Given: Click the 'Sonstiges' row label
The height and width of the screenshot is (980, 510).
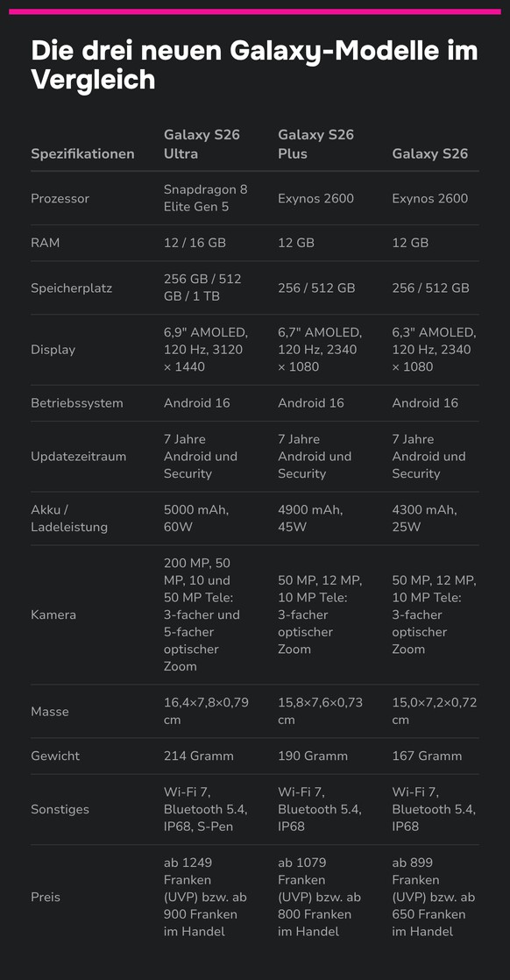Looking at the screenshot, I should click(60, 809).
